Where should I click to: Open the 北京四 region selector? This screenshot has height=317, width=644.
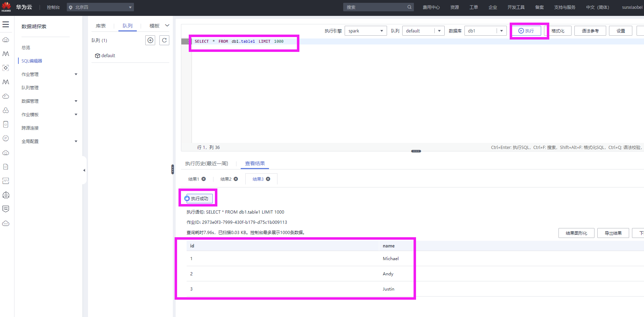[x=100, y=7]
